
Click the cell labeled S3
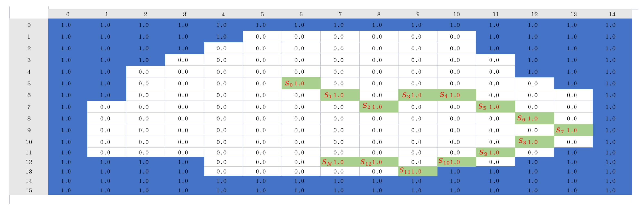pos(418,95)
